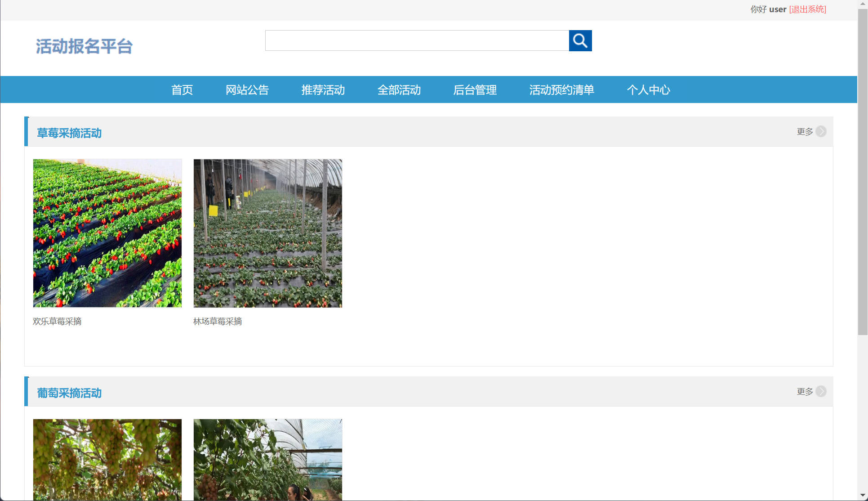Go to 首页 in the navigation

click(x=182, y=89)
